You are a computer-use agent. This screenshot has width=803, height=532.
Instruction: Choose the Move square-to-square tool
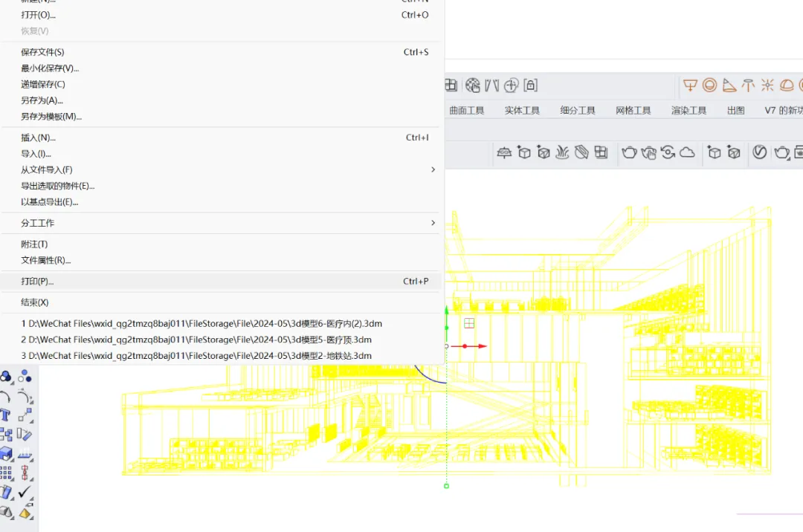(25, 415)
